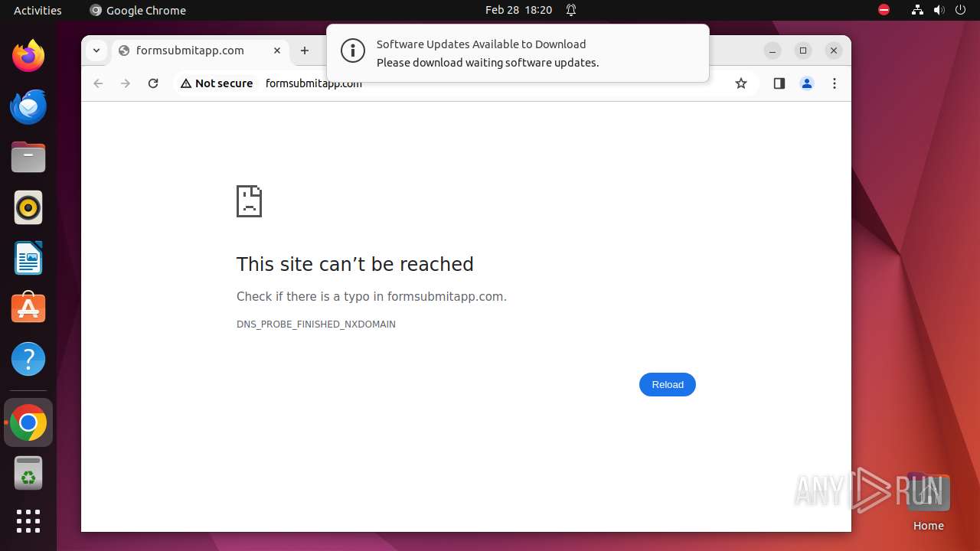The image size is (980, 551).
Task: Open network status icon in top bar
Action: click(917, 10)
